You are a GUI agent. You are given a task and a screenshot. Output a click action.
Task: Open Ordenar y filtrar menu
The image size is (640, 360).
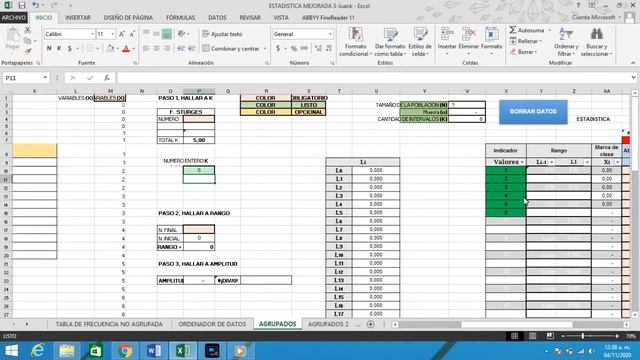[x=566, y=42]
